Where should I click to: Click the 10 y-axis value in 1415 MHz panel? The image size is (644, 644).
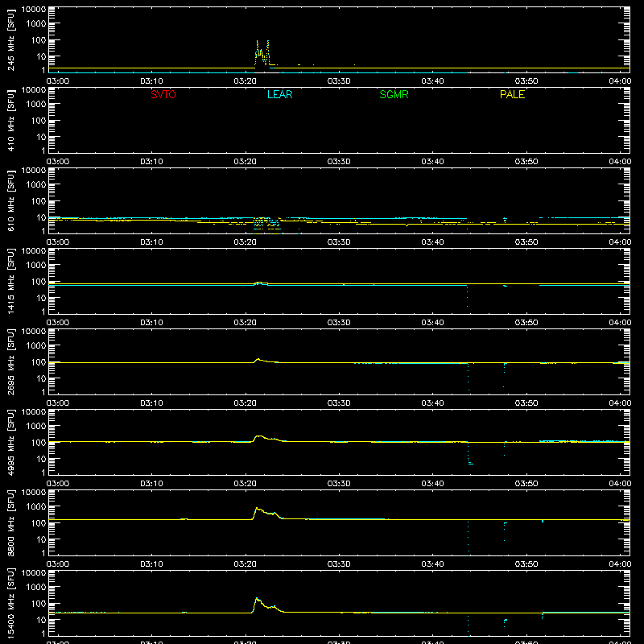point(41,298)
